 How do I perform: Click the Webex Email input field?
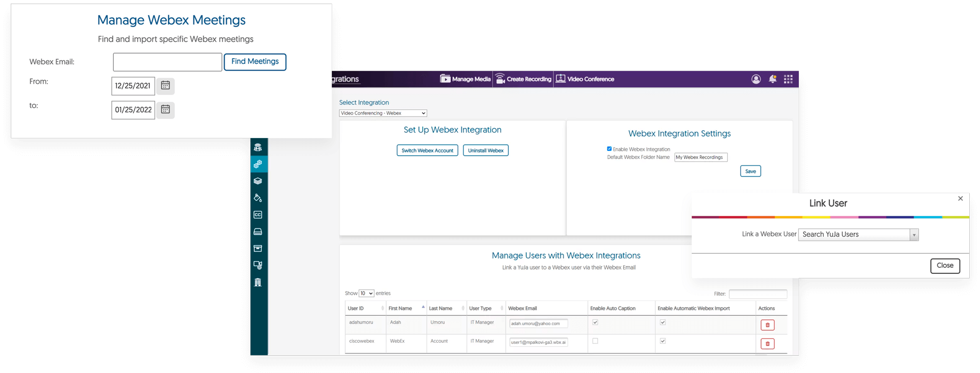[167, 62]
